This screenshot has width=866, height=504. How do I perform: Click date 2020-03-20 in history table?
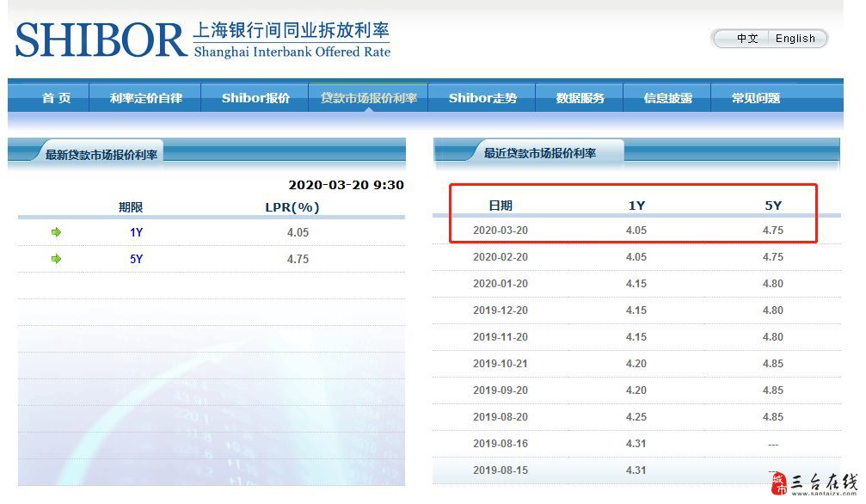click(501, 230)
